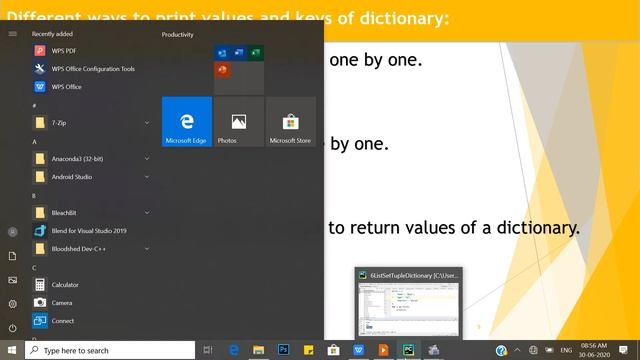Click the 'Type here to search' box

pos(110,350)
